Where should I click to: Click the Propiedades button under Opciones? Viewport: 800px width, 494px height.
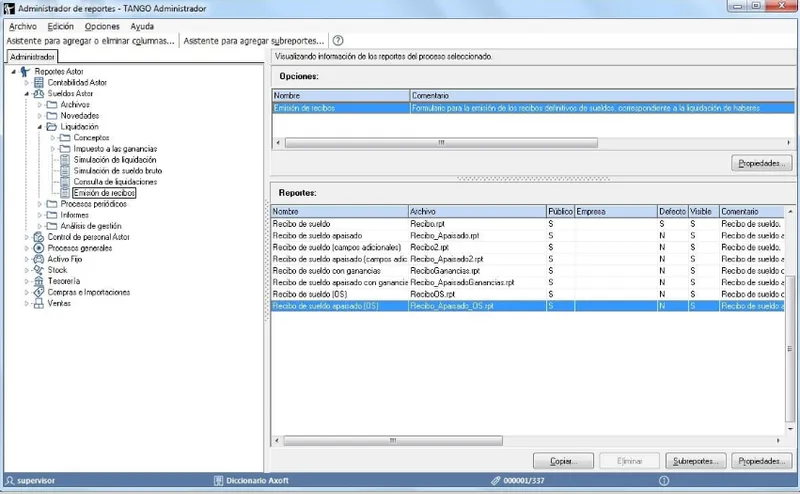tap(762, 163)
